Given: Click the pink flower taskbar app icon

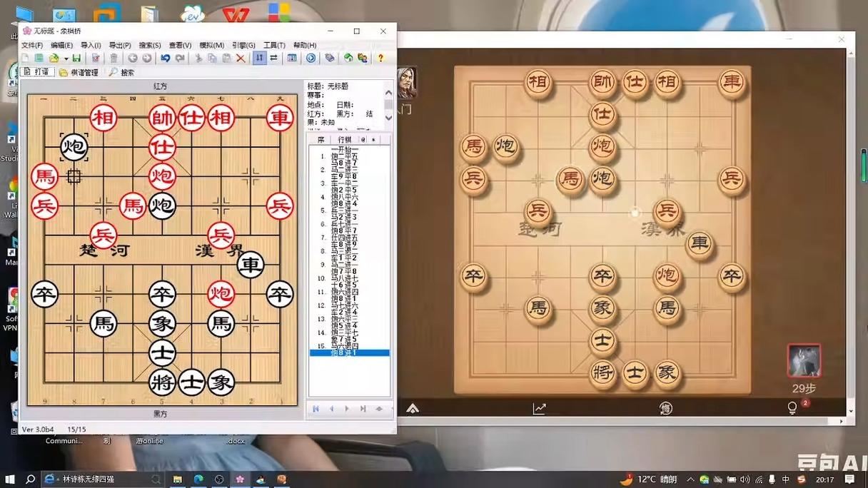Looking at the screenshot, I should pyautogui.click(x=240, y=479).
